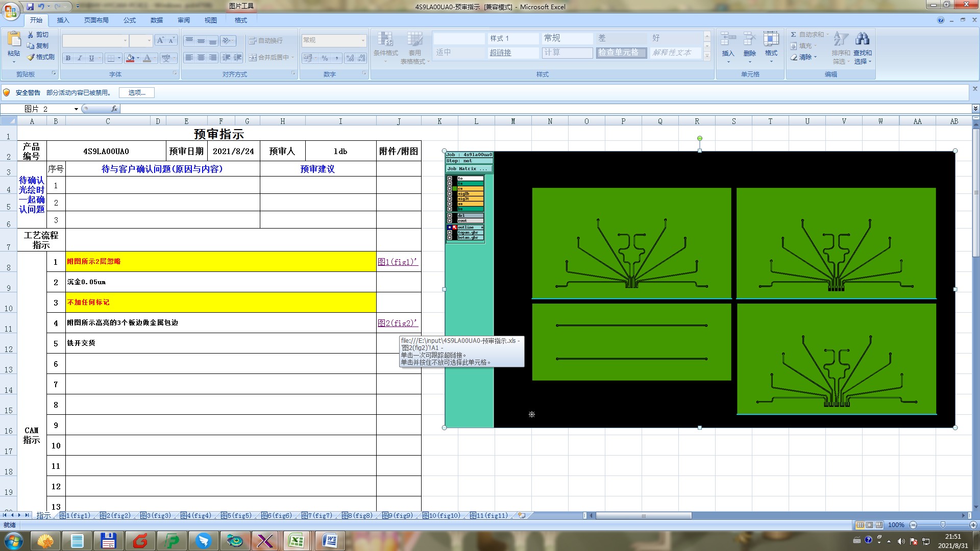Open the 公式 ribbon tab
Viewport: 980px width, 551px height.
(x=130, y=20)
